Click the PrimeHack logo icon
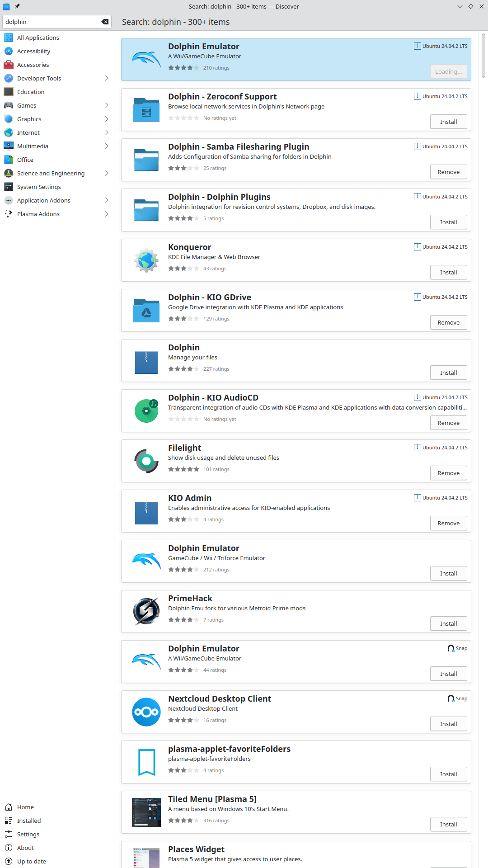Screen dimensions: 488x868 tap(146, 611)
